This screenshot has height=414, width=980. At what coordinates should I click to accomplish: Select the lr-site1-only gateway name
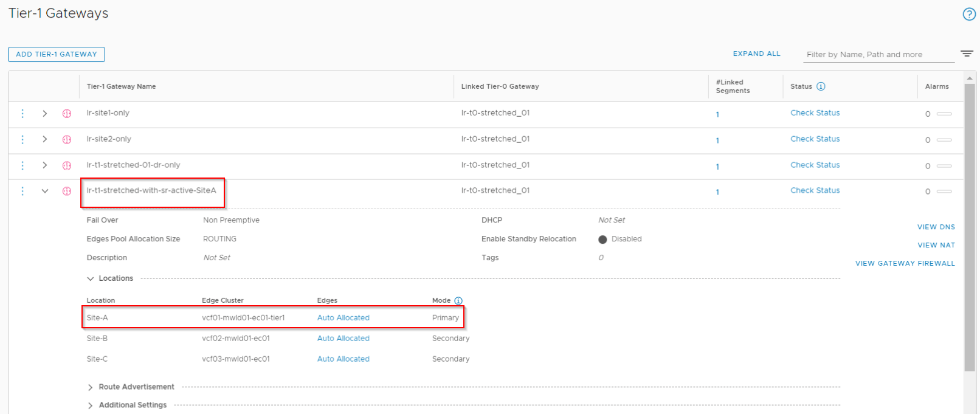108,112
